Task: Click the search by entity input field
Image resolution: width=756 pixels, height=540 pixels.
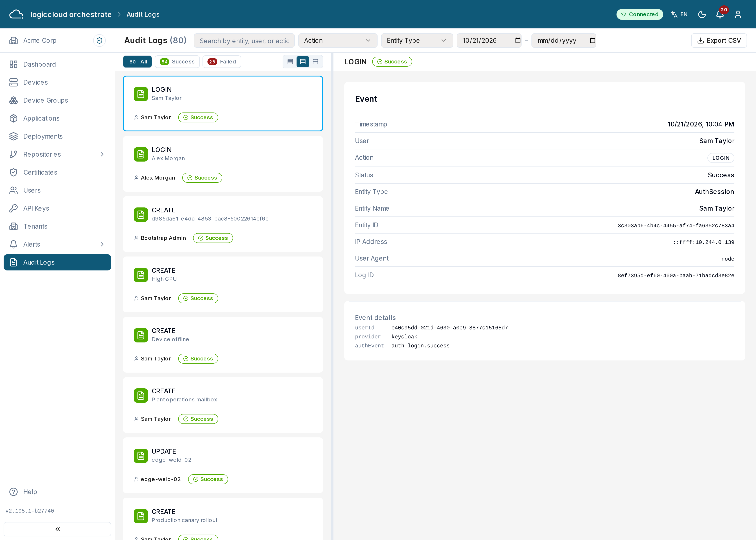Action: click(244, 40)
